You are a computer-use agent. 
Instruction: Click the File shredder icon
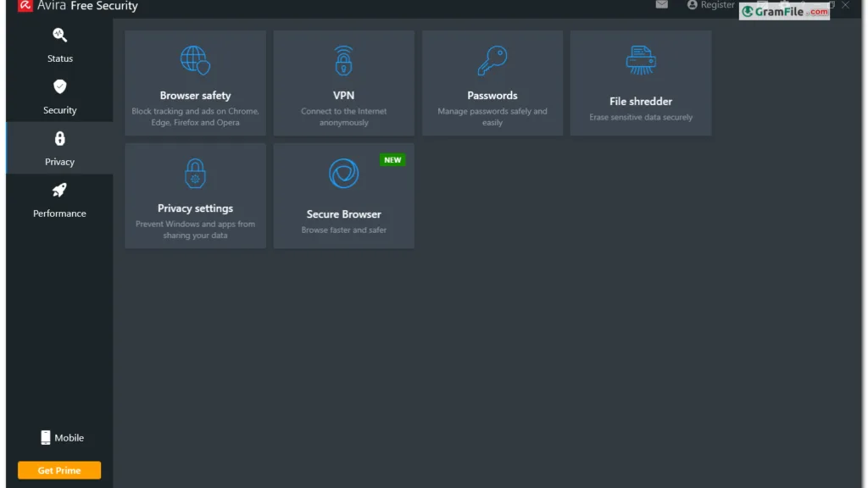(x=641, y=60)
